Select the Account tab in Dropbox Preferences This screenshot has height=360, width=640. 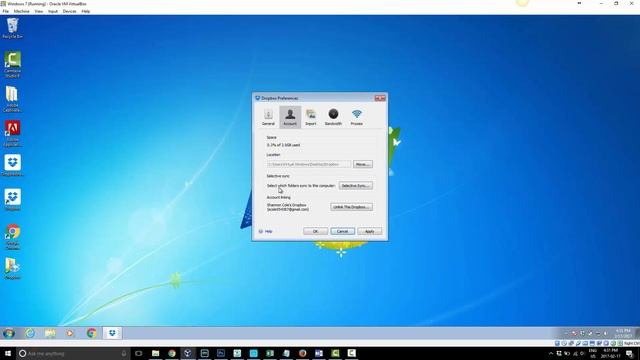(x=290, y=117)
